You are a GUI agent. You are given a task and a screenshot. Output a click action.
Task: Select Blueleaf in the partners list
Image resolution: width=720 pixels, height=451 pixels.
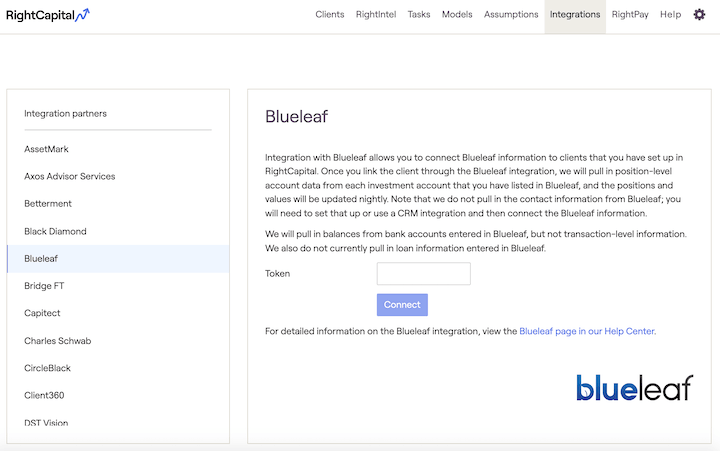point(118,259)
